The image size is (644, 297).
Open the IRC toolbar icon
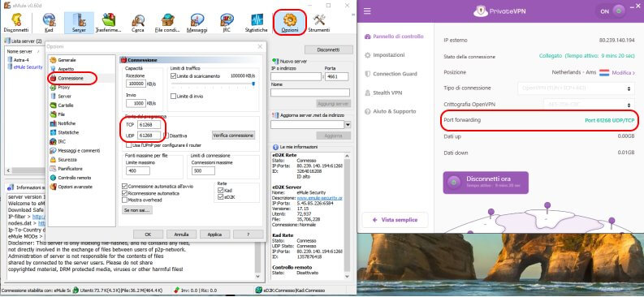tap(227, 23)
